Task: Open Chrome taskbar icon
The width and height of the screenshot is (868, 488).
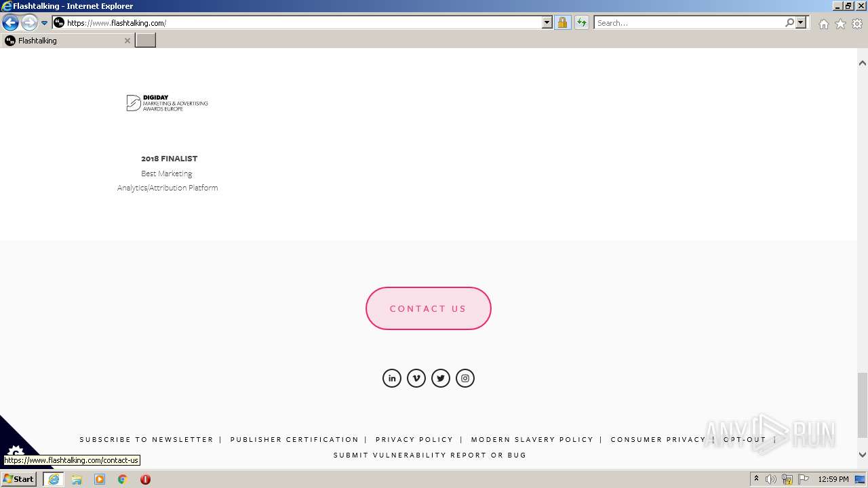Action: tap(123, 479)
